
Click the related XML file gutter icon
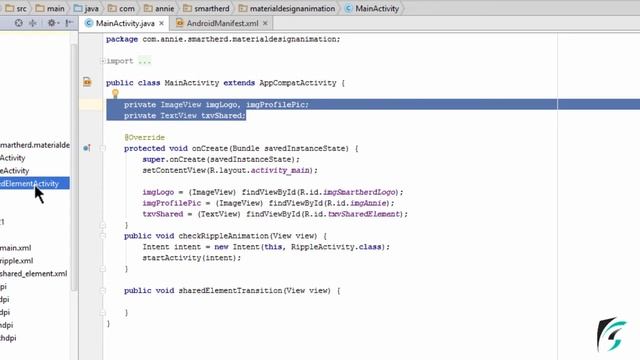(87, 82)
